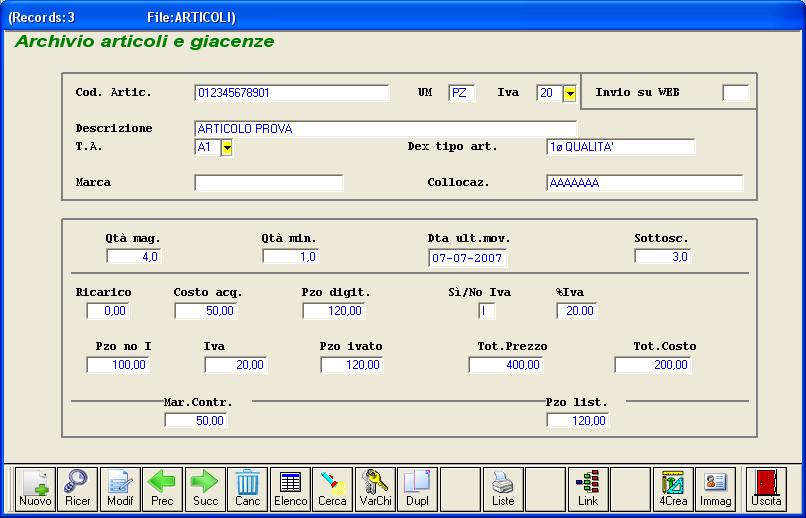Click the Costo acq. field
Screen dimensions: 806x518
point(206,311)
